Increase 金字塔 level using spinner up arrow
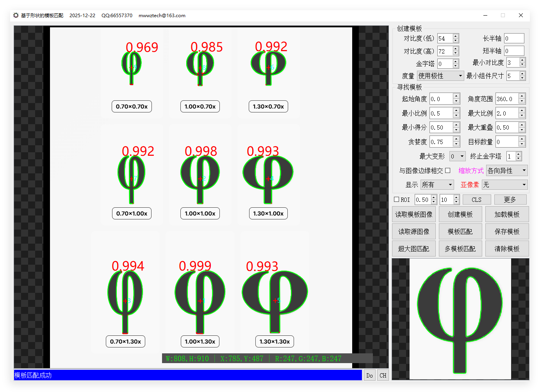 click(455, 62)
